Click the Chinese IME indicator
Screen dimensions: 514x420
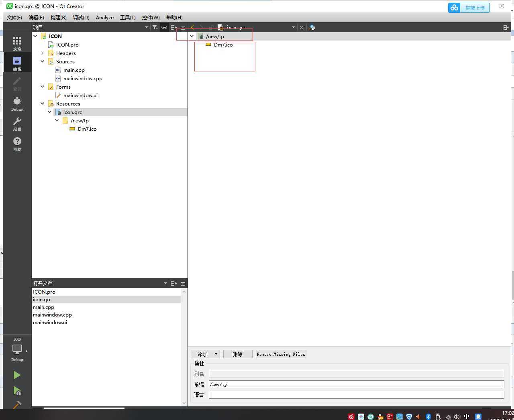pos(467,416)
